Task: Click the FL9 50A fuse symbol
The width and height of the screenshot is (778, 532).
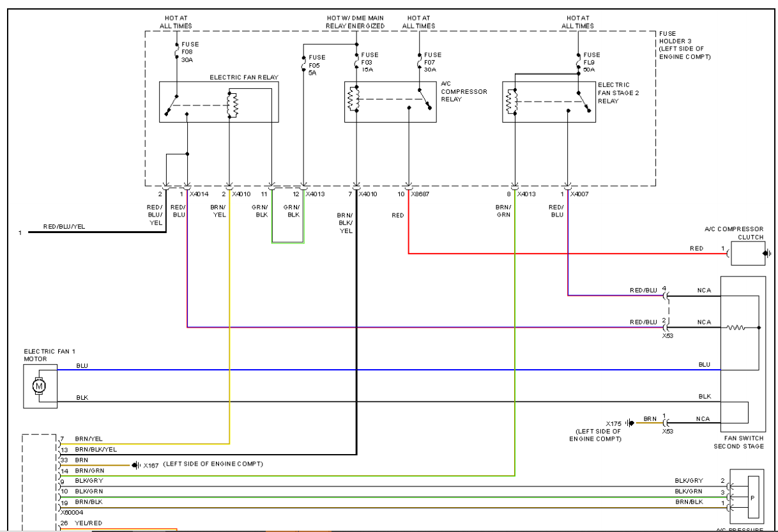Action: [578, 63]
